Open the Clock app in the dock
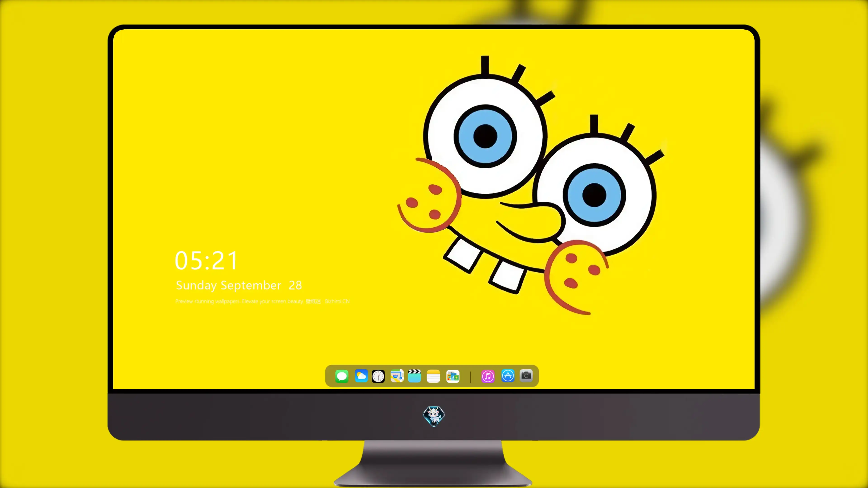The height and width of the screenshot is (488, 868). click(378, 376)
